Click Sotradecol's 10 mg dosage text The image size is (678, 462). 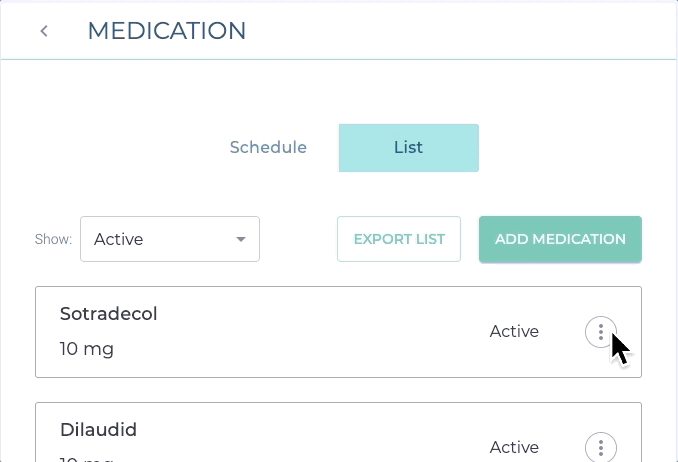coord(87,349)
